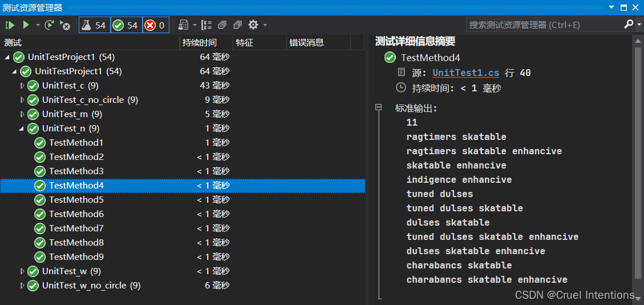Select the UnitTest_w_no_circle (9) row
This screenshot has width=644, height=305.
pyautogui.click(x=183, y=285)
